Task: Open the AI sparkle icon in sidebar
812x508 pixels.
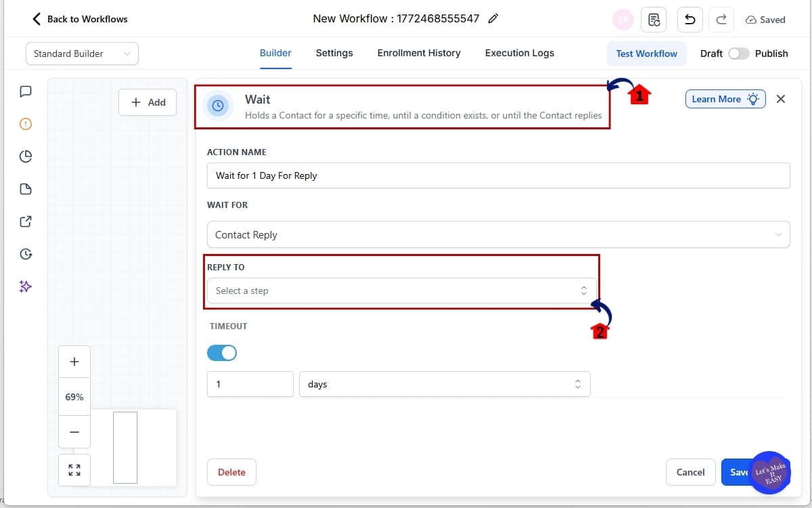Action: 26,287
